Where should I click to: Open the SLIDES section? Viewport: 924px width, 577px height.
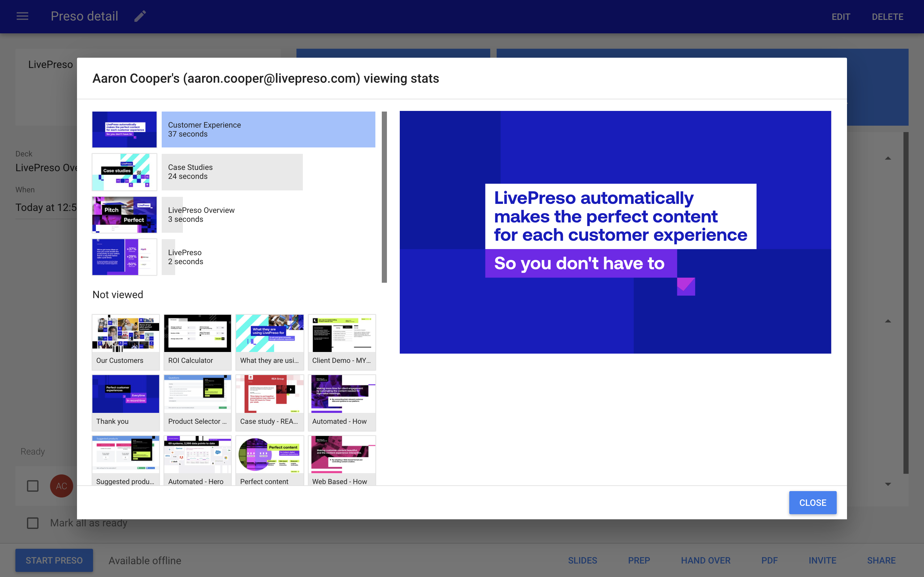click(582, 560)
